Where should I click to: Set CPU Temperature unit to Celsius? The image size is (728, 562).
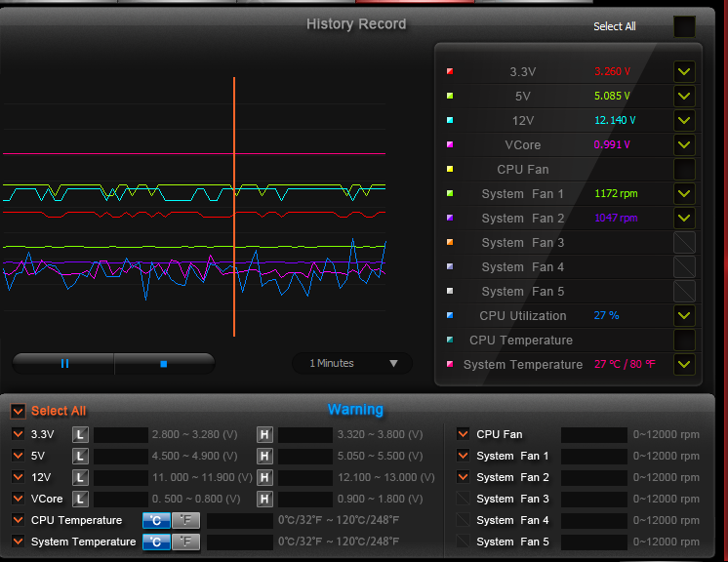tap(156, 521)
